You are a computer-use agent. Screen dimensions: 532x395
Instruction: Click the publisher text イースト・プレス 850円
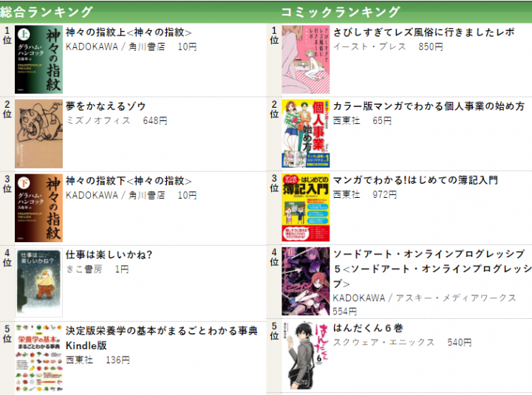click(388, 47)
